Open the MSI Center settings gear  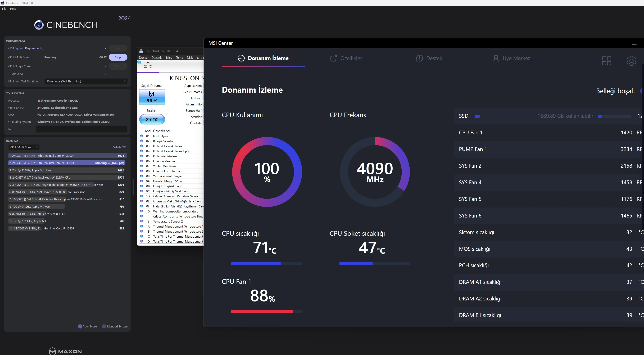click(631, 61)
